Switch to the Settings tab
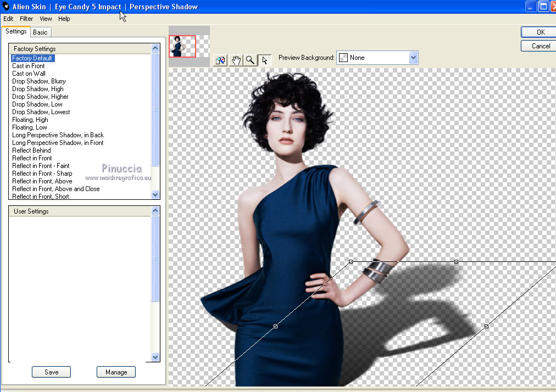The width and height of the screenshot is (556, 392). click(16, 31)
